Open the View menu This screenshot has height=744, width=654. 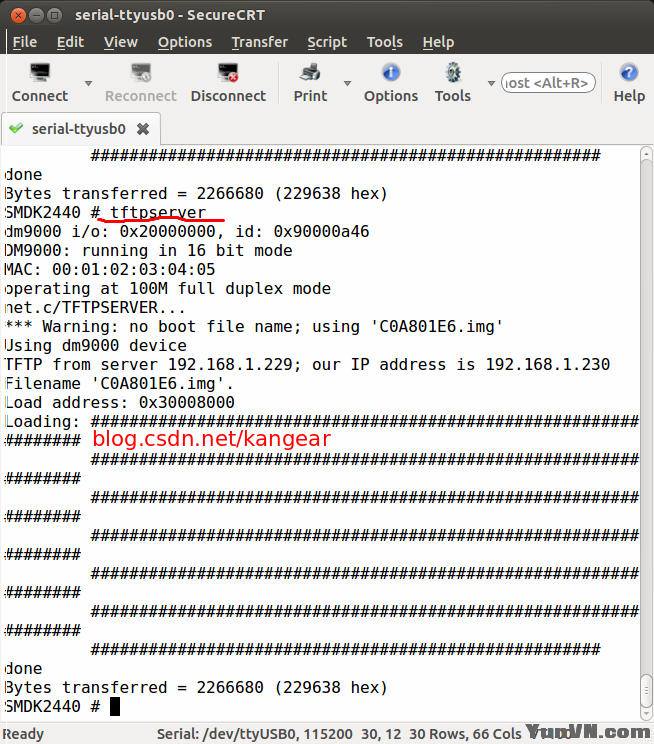point(121,42)
